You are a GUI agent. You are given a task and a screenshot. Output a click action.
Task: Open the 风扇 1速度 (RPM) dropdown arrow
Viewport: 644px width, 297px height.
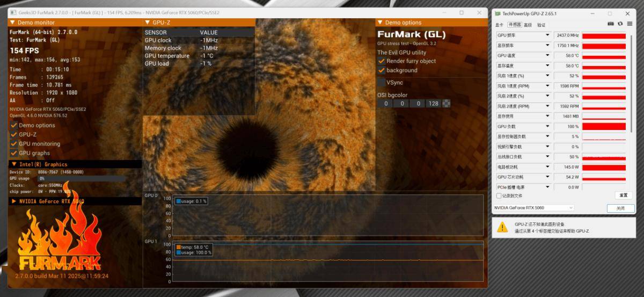[547, 86]
